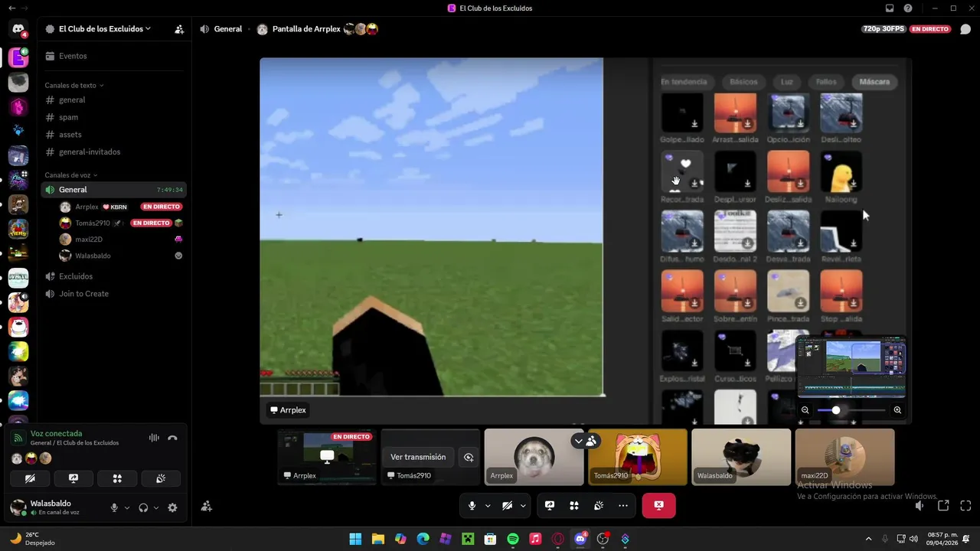Open Spotify from the taskbar

[x=513, y=539]
